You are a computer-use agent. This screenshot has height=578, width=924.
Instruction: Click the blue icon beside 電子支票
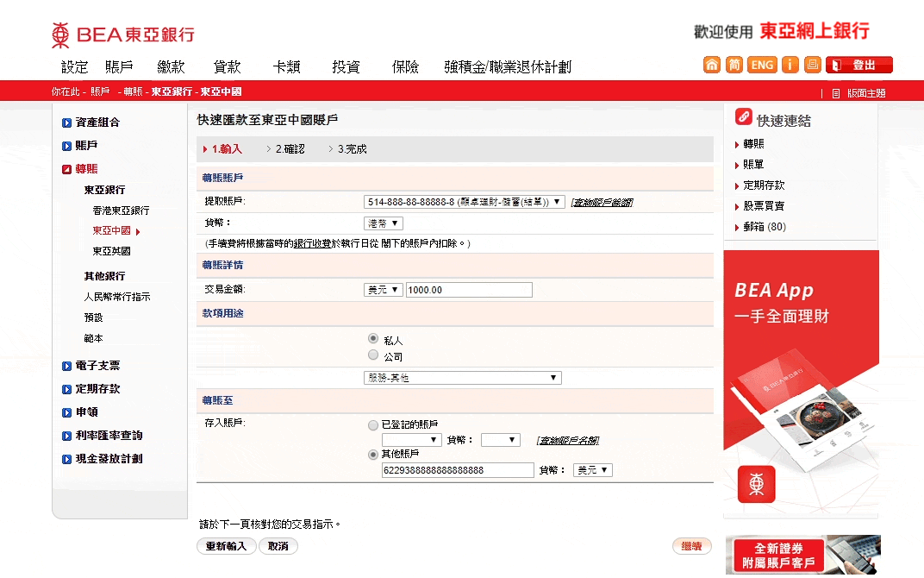click(x=66, y=366)
